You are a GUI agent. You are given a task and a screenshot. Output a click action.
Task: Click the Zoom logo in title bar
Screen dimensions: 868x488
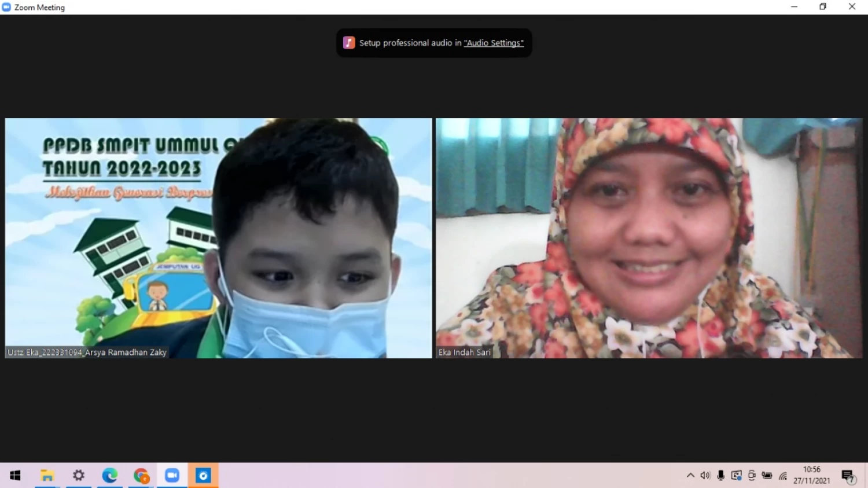pos(6,7)
